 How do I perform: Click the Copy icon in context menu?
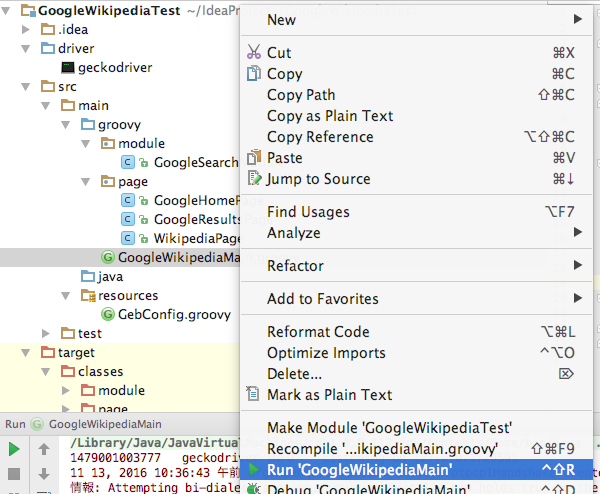point(254,73)
